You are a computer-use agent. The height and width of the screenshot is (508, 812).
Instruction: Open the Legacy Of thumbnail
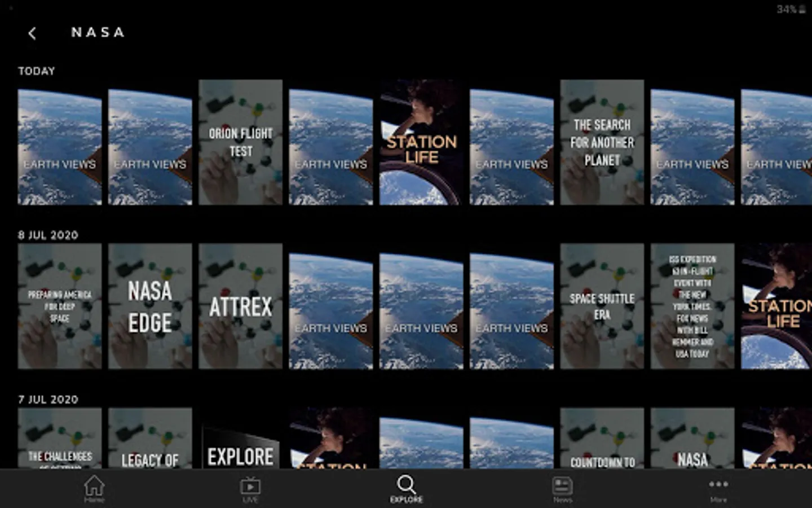[x=150, y=438]
